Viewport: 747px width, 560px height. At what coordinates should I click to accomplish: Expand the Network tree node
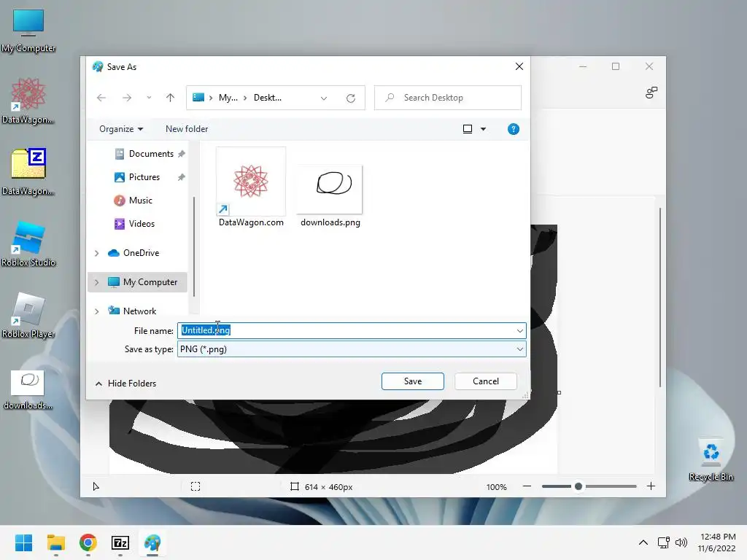[97, 311]
